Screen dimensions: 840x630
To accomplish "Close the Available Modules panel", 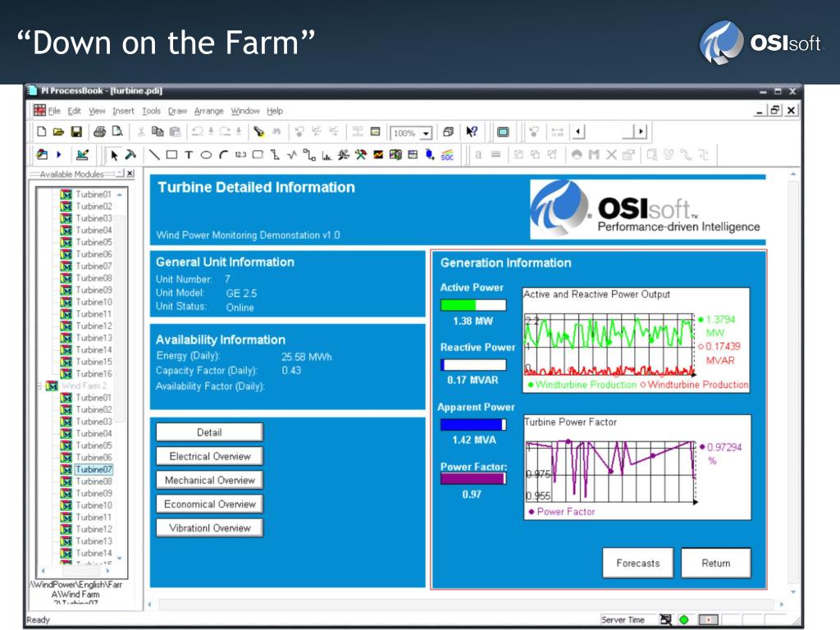I will [130, 174].
